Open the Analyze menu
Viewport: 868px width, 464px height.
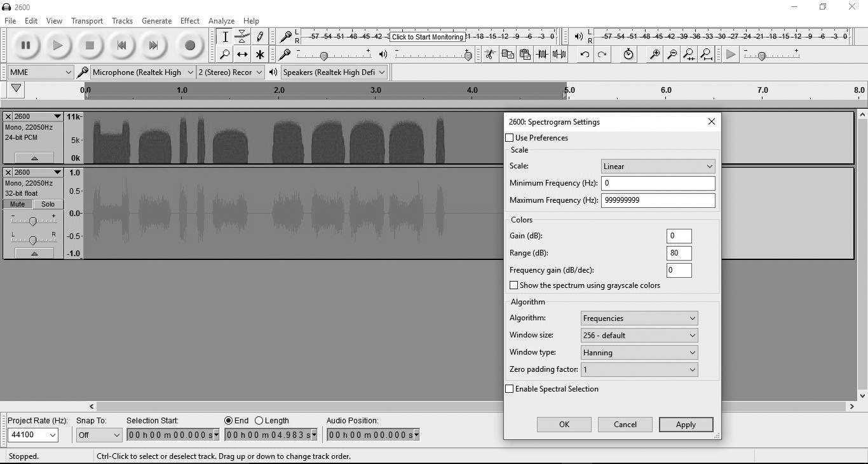(221, 21)
